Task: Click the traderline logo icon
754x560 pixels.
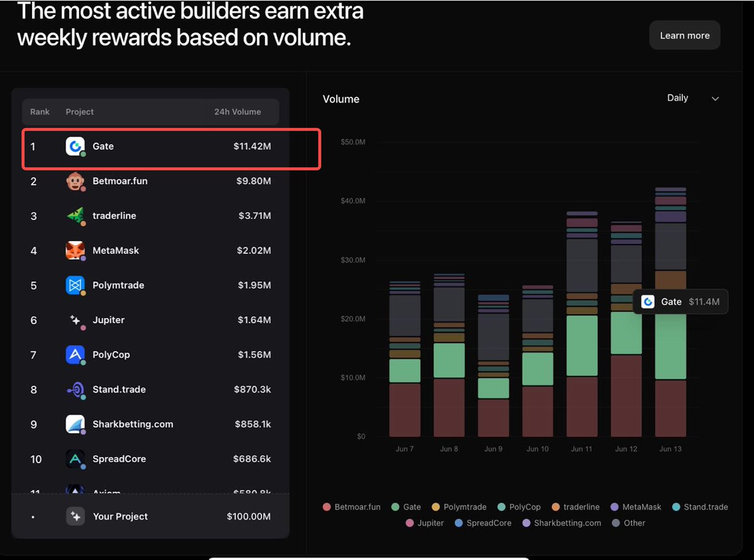Action: (75, 216)
